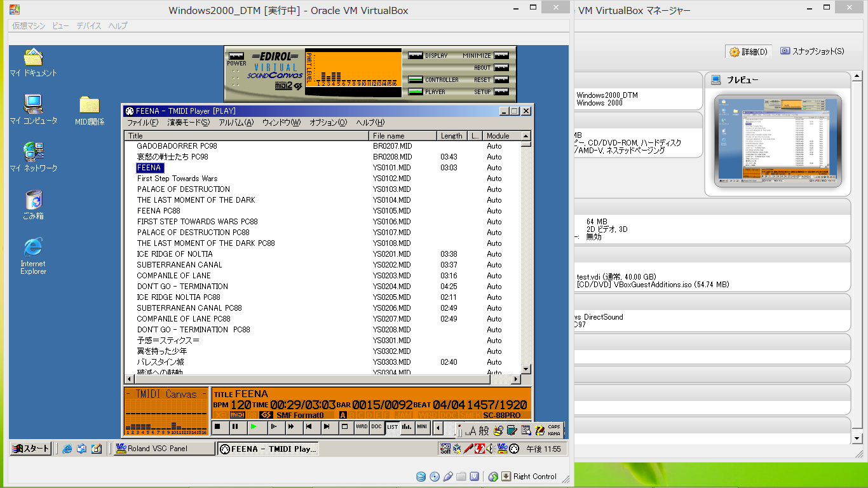Viewport: 868px width, 488px height.
Task: Toggle the DISPLAY switch on Sound Canvas
Action: tap(416, 55)
